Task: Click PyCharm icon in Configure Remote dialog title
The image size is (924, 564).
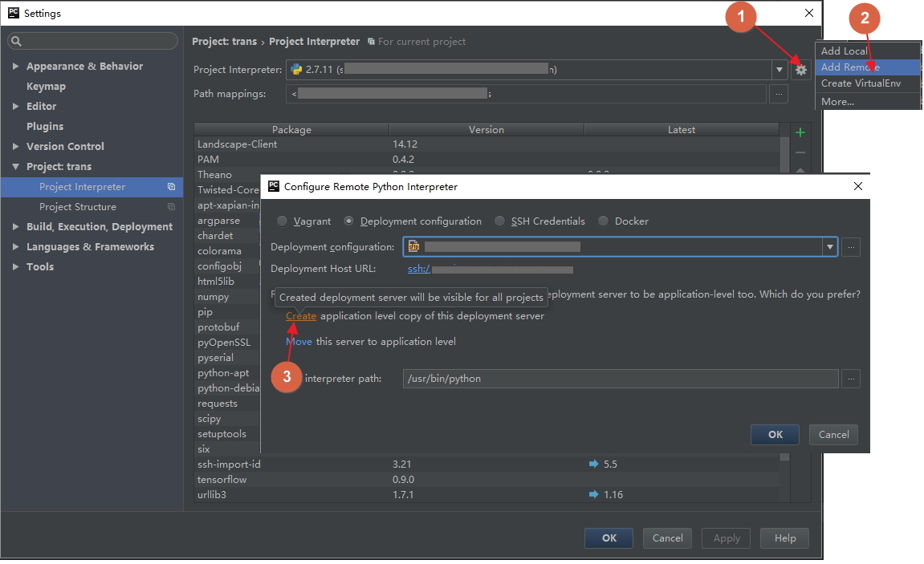Action: (274, 186)
